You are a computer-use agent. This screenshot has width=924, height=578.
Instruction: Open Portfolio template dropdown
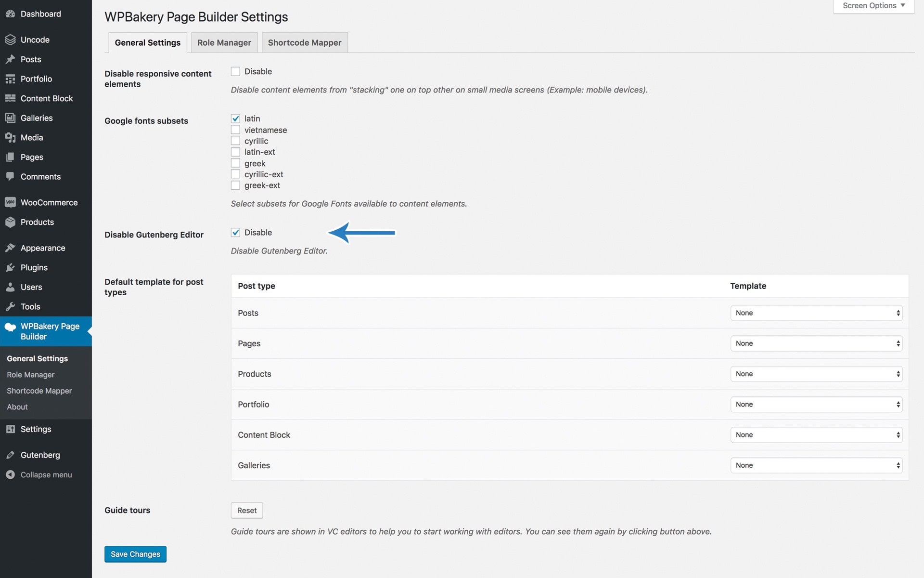coord(816,404)
